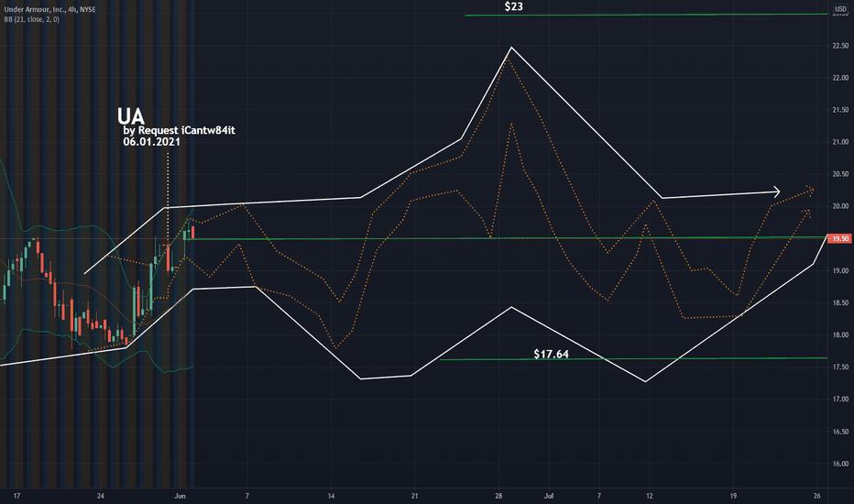Click the 24 date label on time axis
The height and width of the screenshot is (504, 854).
click(x=100, y=496)
